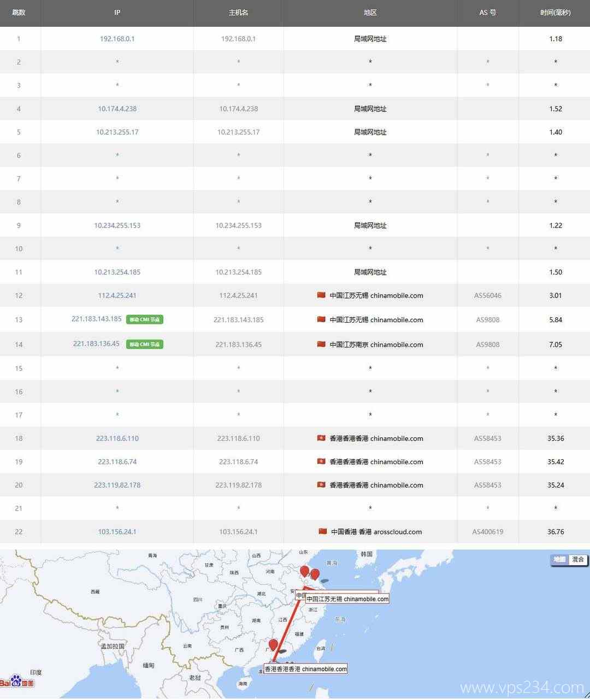
Task: Switch map to 混合 hybrid view
Action: (x=578, y=560)
